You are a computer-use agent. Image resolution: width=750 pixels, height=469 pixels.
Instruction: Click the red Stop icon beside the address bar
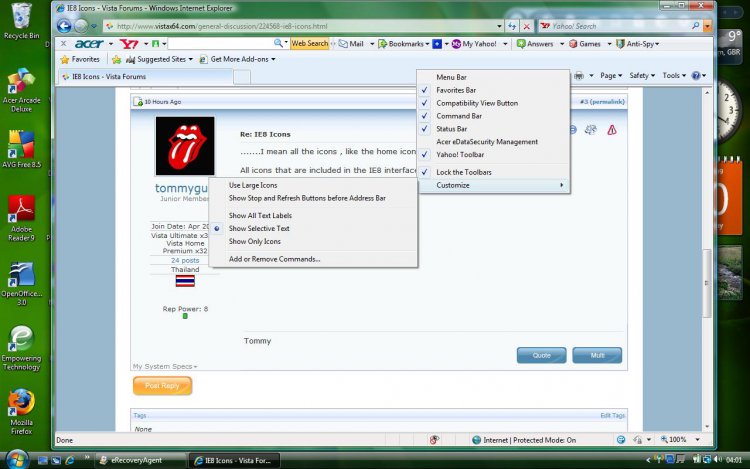[527, 26]
